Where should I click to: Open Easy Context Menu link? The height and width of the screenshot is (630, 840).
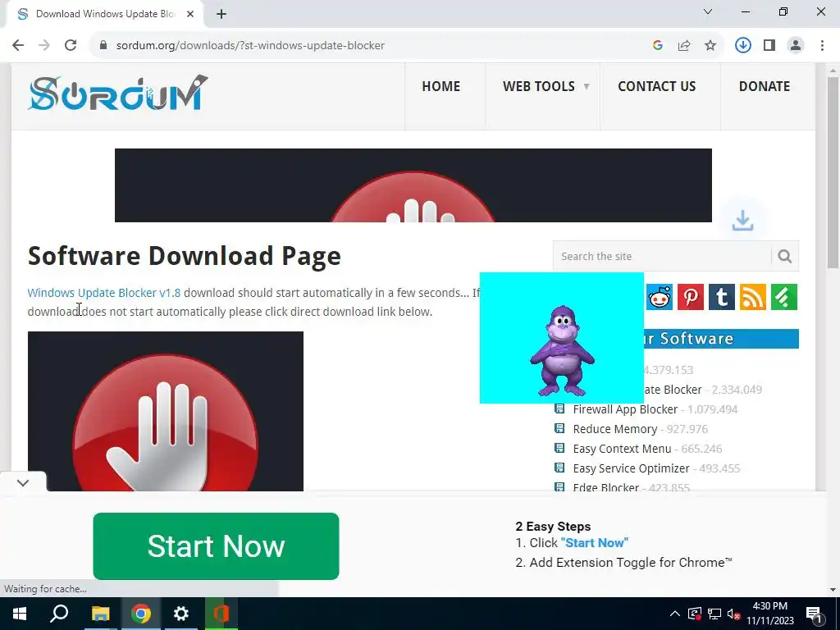coord(622,449)
